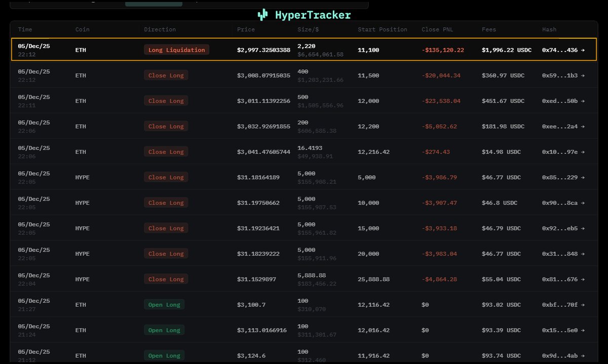Open hash 0x90...8ca arrow link
608x364 pixels.
tap(563, 203)
